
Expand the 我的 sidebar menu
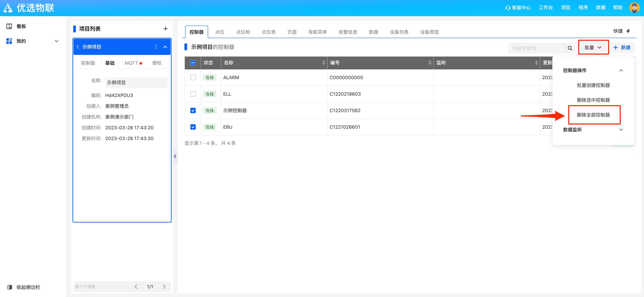click(56, 41)
